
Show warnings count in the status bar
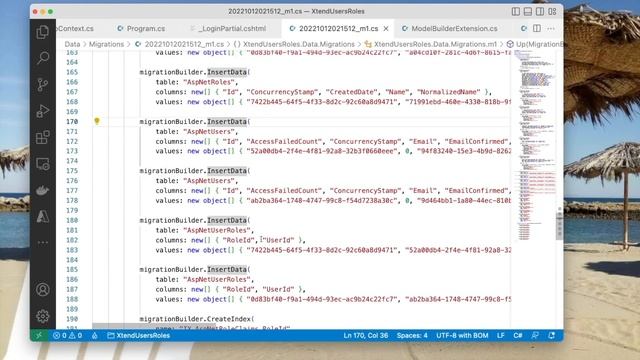click(x=76, y=336)
